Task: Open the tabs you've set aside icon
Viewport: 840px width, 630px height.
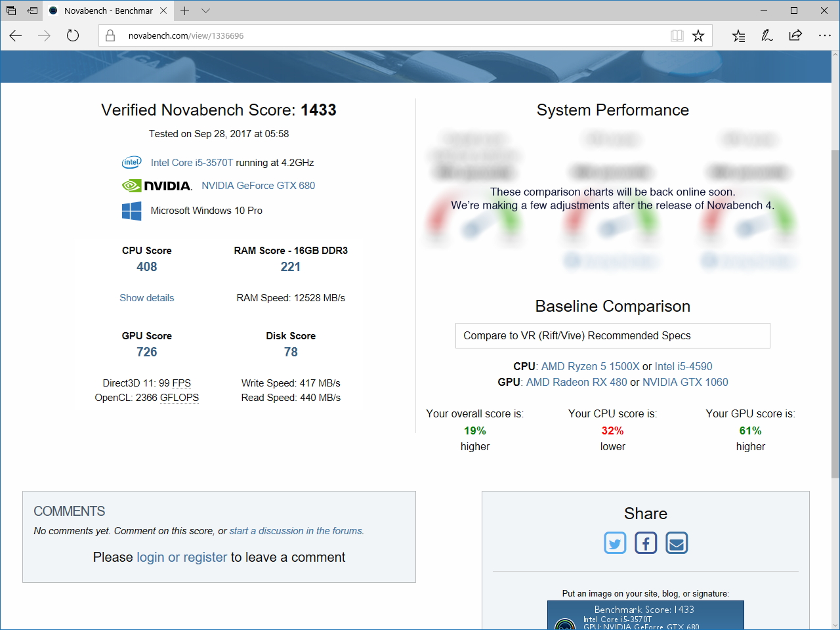Action: (11, 10)
